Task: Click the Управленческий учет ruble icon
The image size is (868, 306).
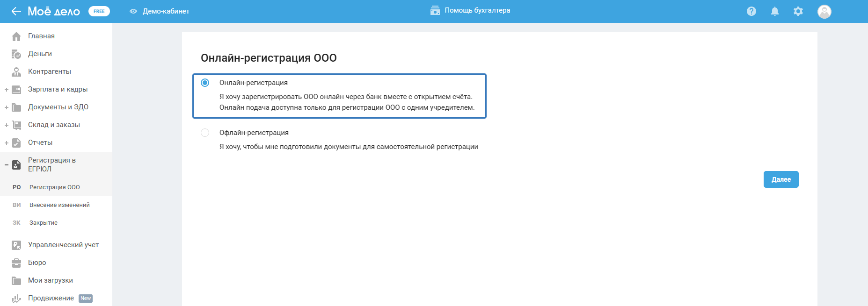Action: point(16,245)
